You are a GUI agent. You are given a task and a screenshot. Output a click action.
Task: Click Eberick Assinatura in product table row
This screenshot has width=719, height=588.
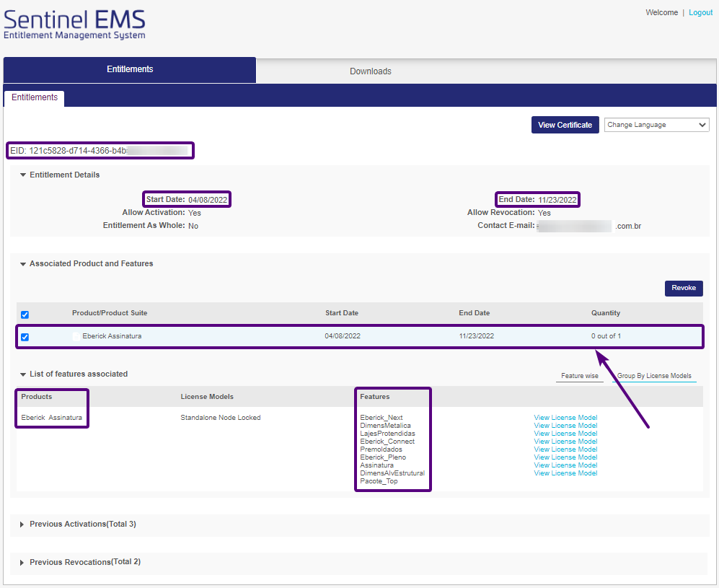(112, 336)
